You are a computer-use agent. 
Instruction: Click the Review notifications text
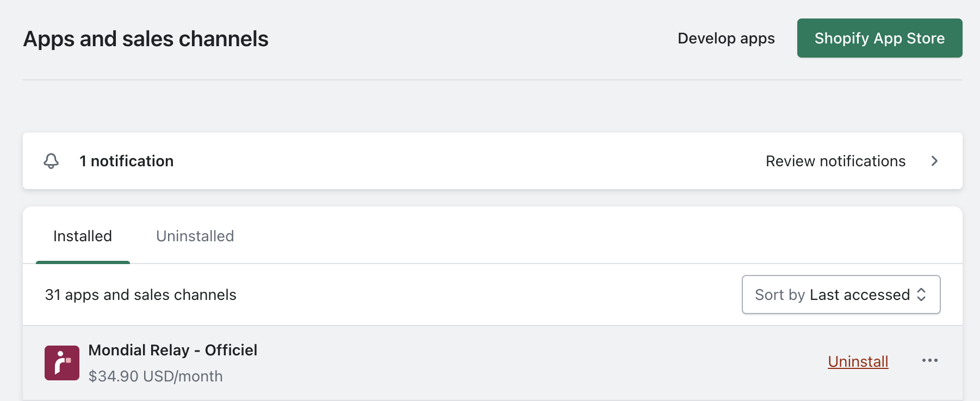pos(835,161)
